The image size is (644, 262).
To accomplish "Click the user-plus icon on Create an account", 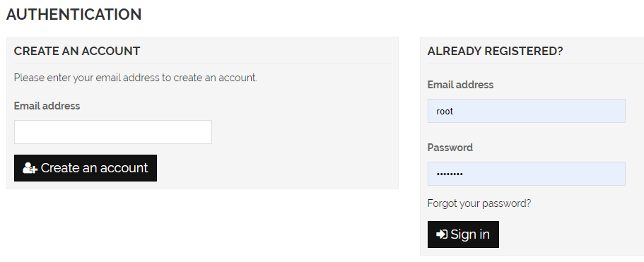I will 30,168.
